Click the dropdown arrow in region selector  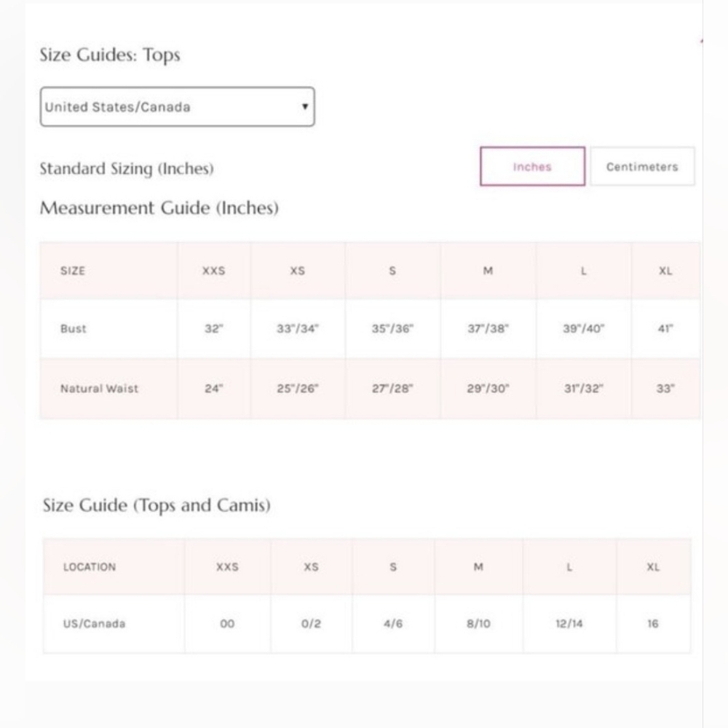305,106
